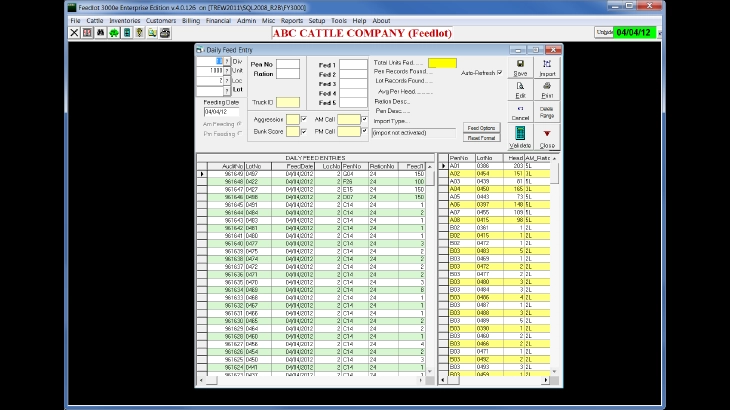Click the printer icon in main toolbar
This screenshot has width=730, height=410.
coord(165,33)
